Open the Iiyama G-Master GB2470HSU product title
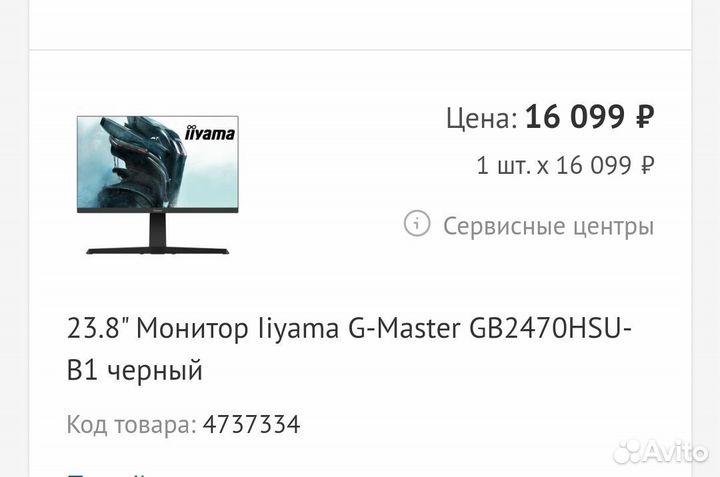The image size is (720, 477). (349, 349)
